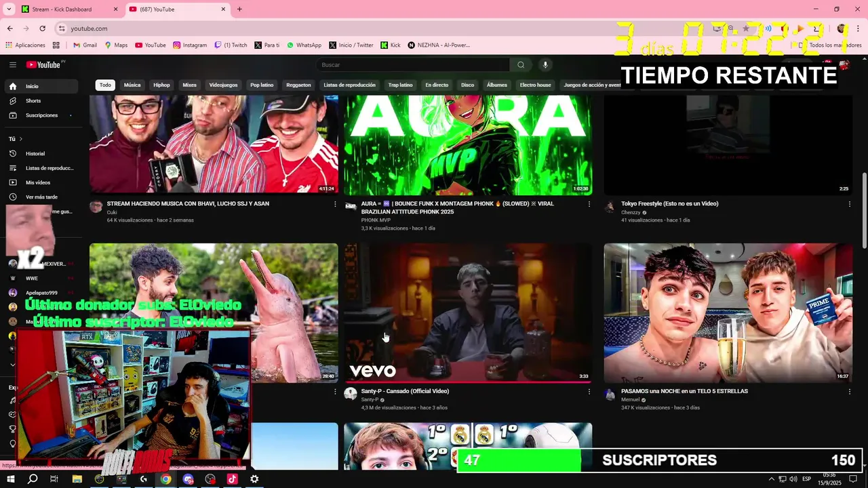Play the Memuel two guys thumbnail

728,313
